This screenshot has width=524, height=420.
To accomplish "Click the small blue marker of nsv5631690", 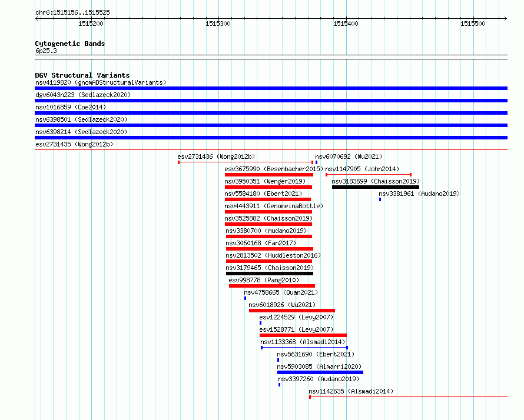I will (x=278, y=360).
